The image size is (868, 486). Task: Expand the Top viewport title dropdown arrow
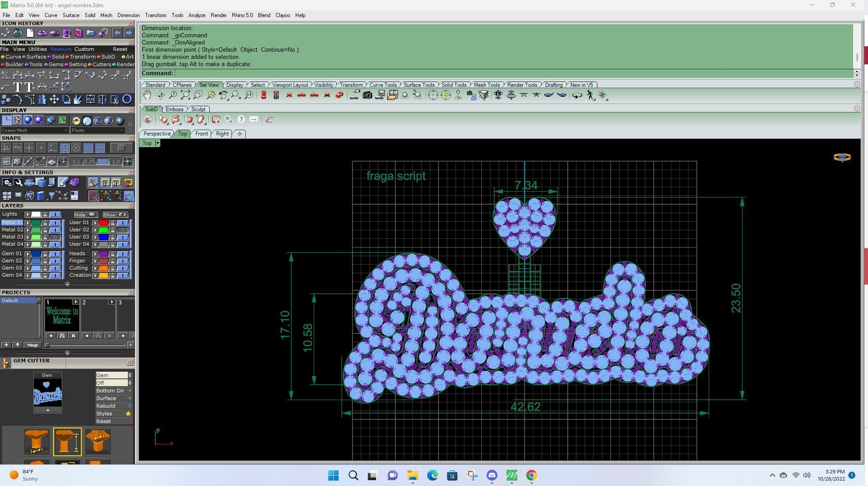tap(157, 143)
